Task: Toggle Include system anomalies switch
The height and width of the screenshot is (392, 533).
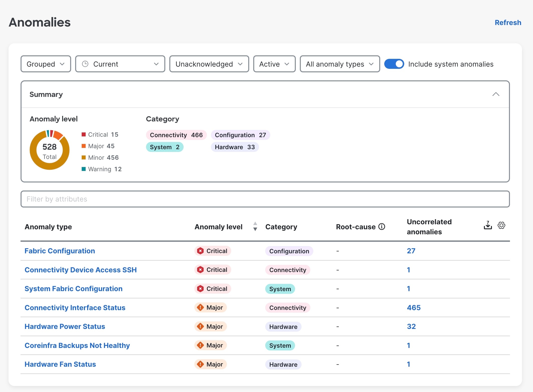Action: tap(394, 64)
